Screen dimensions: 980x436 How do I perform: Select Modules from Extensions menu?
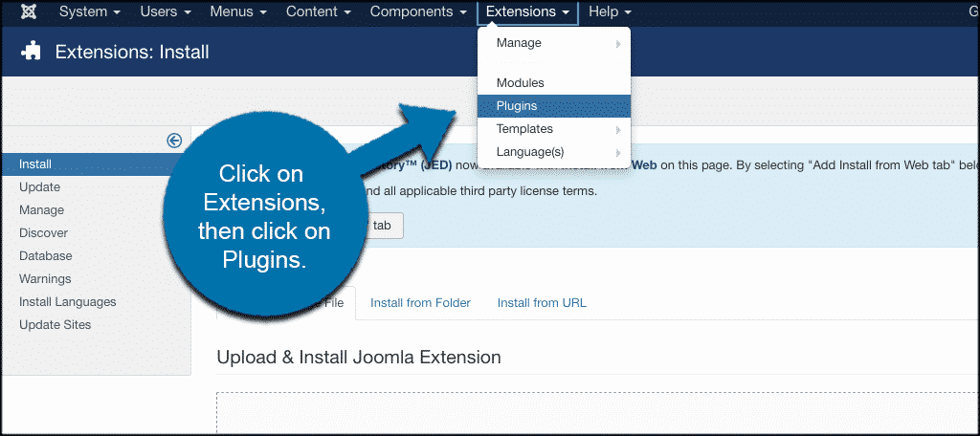coord(554,82)
